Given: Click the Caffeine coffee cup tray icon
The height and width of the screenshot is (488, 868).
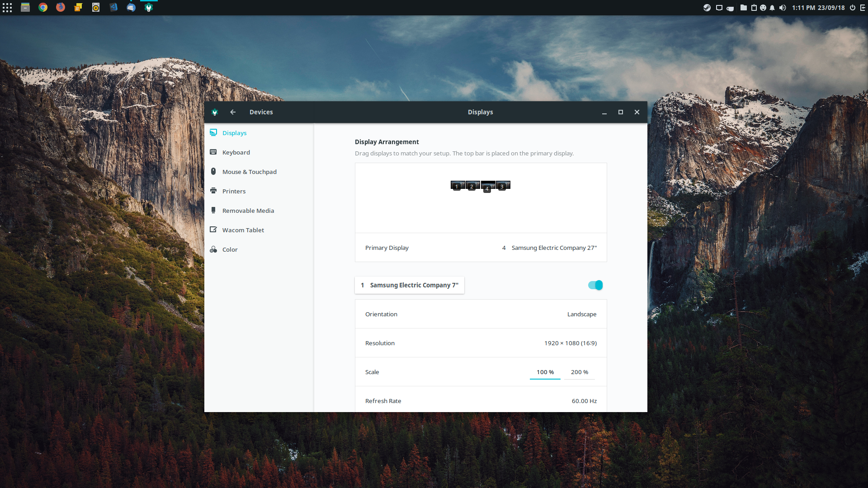Looking at the screenshot, I should tap(730, 8).
